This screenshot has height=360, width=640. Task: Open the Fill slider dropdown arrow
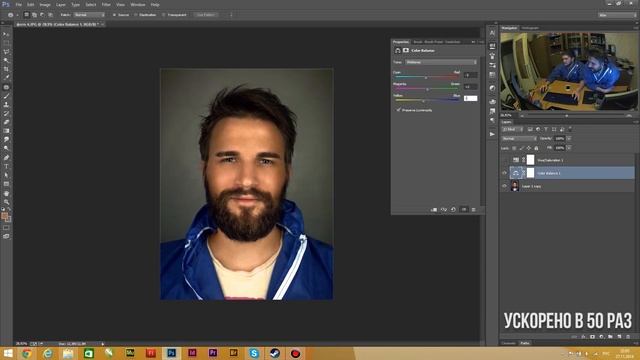[x=569, y=148]
